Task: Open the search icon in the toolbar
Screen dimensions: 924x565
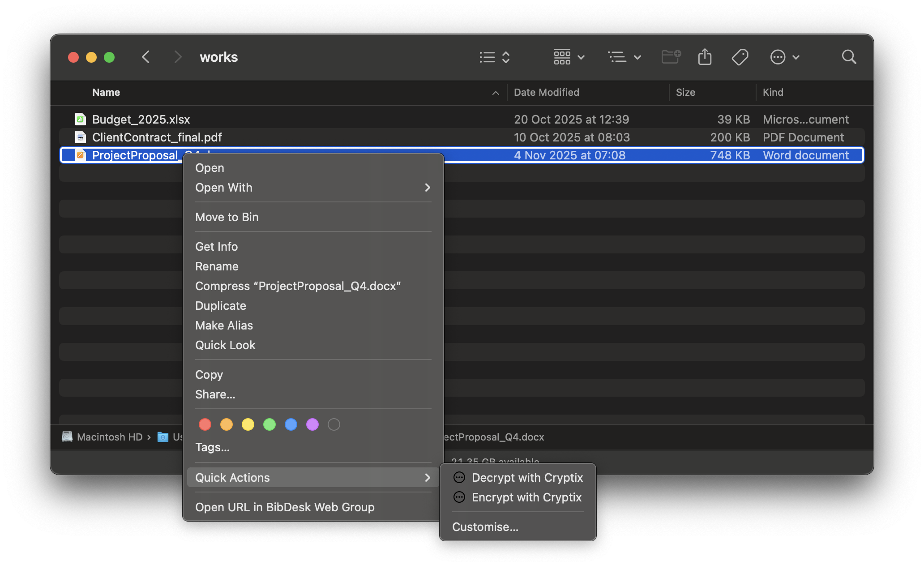Action: click(849, 57)
